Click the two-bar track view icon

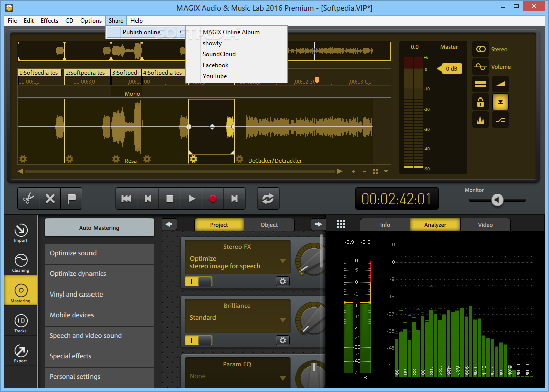tap(481, 84)
